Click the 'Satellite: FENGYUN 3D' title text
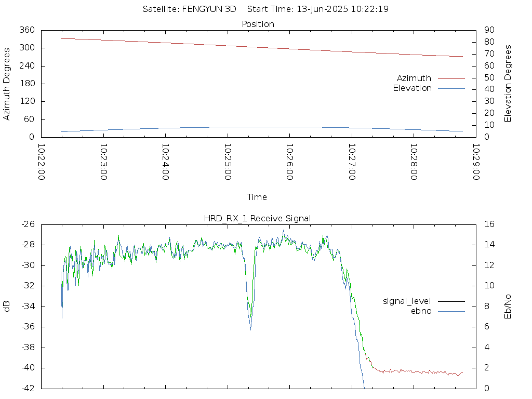This screenshot has width=532, height=399. (x=189, y=9)
